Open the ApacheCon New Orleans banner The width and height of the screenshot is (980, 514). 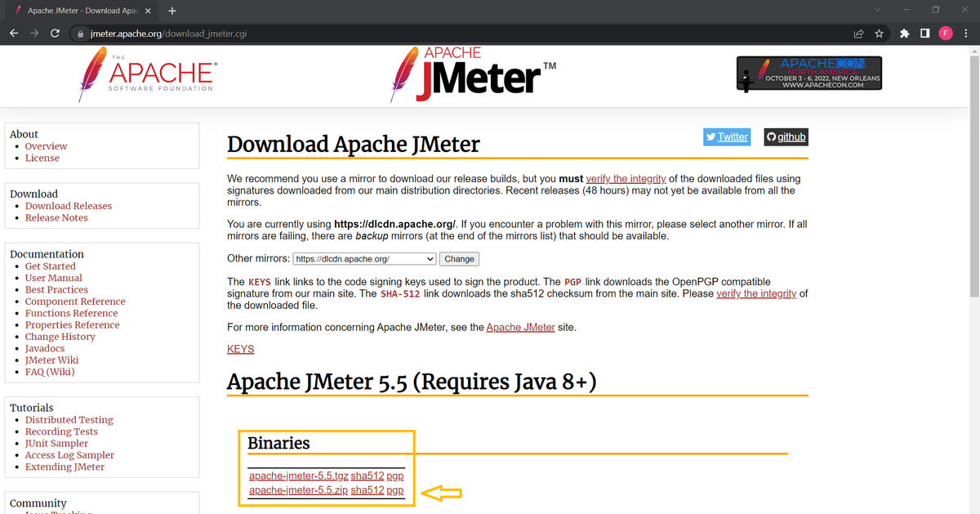point(811,73)
